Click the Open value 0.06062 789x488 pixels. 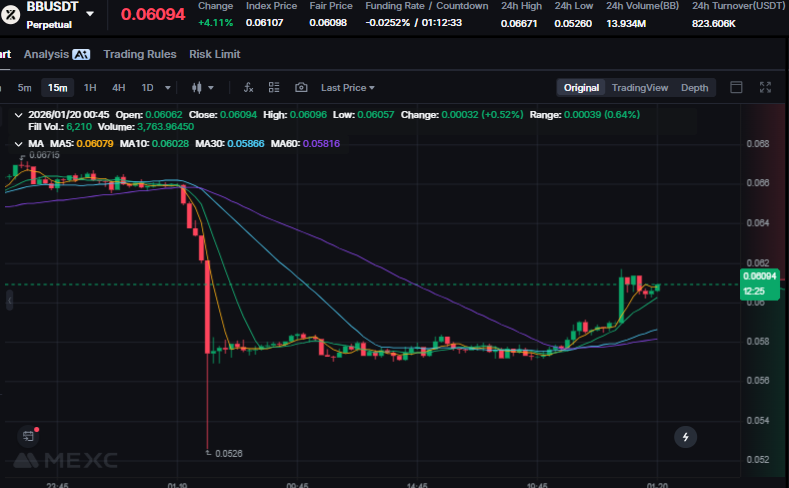pyautogui.click(x=164, y=115)
